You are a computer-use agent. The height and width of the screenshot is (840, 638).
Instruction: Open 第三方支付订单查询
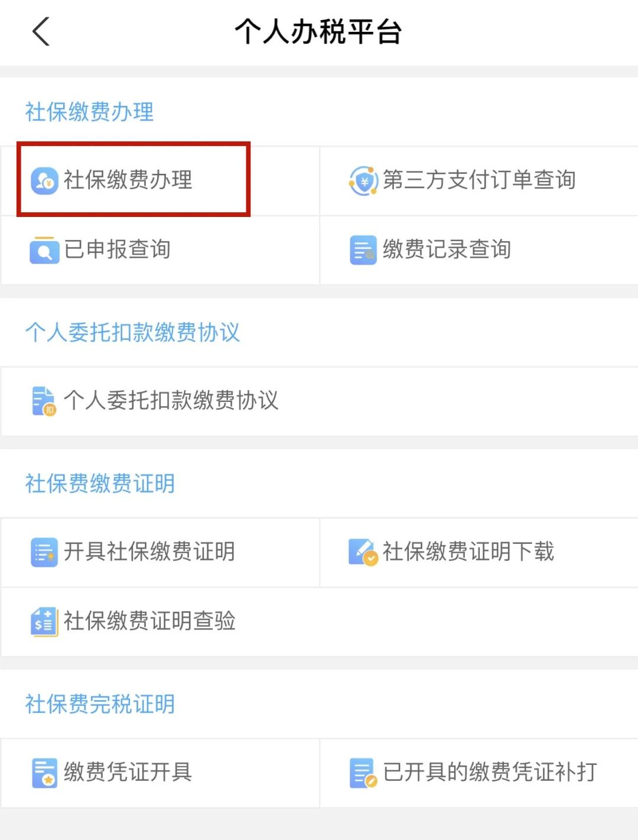[x=479, y=180]
